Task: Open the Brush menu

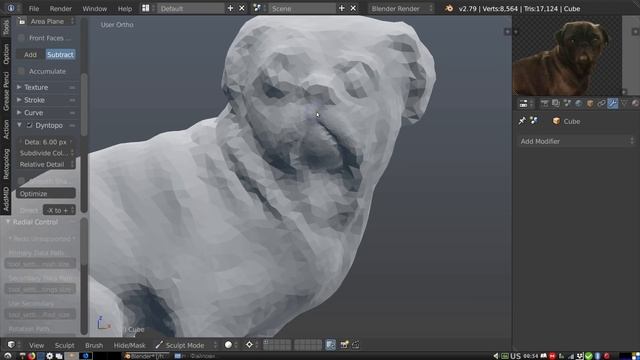Action: click(x=94, y=345)
